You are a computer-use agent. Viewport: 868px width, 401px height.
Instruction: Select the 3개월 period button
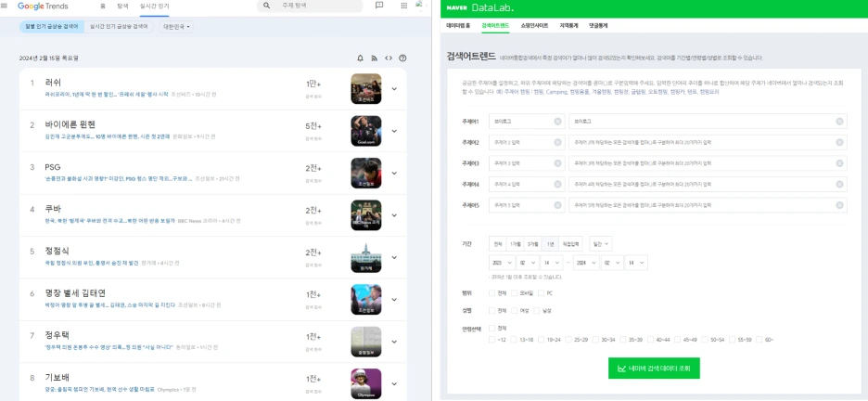click(532, 244)
